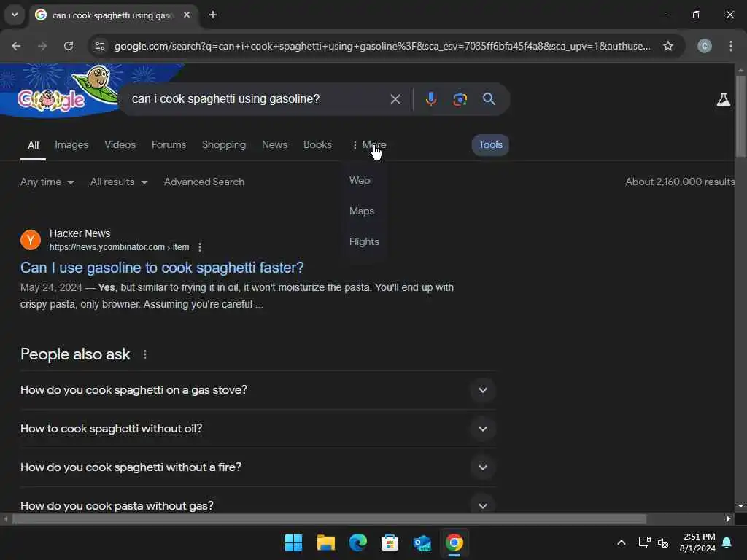Image resolution: width=747 pixels, height=560 pixels.
Task: Choose Maps from the More menu
Action: (362, 211)
